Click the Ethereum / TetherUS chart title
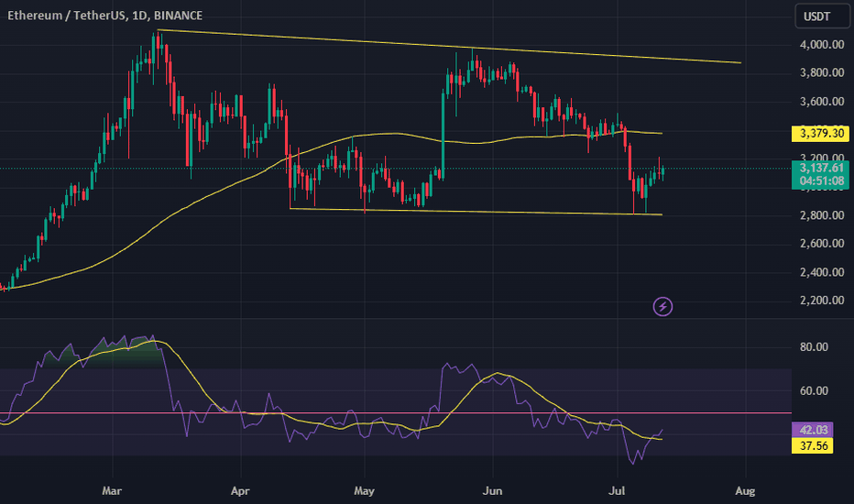This screenshot has height=504, width=854. tap(104, 16)
